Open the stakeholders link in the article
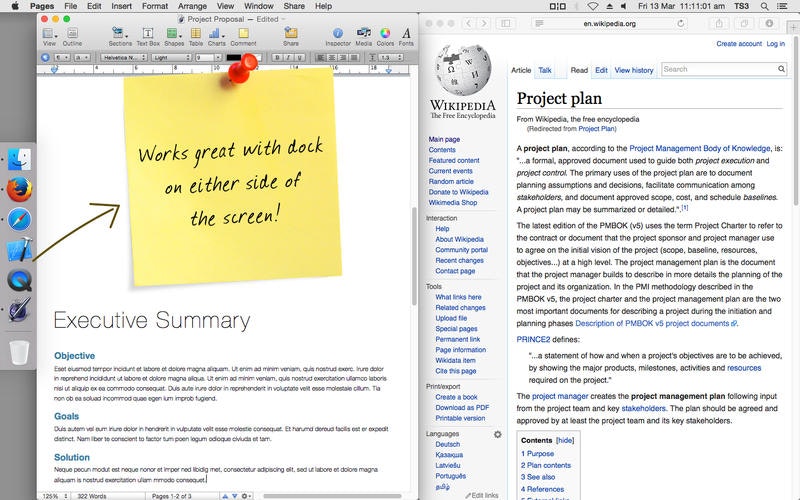 643,409
